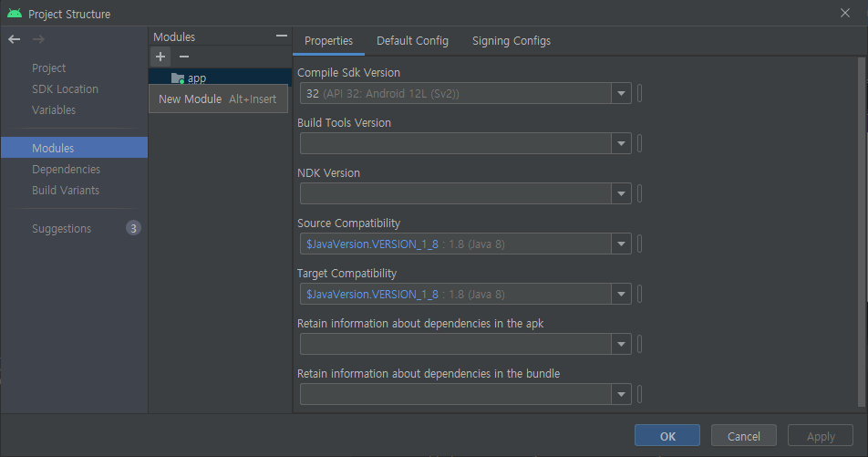Screen dimensions: 868x457
Task: Open the Variables section
Action: point(54,110)
